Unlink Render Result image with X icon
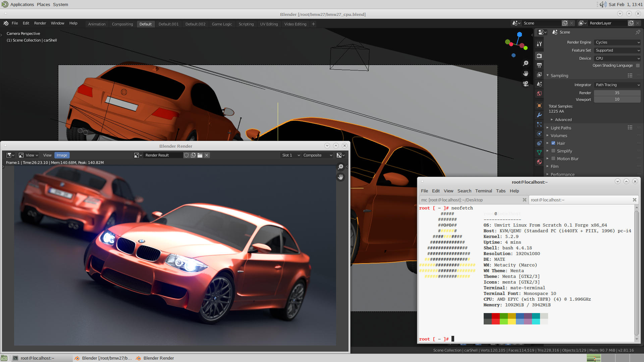The width and height of the screenshot is (644, 362). pyautogui.click(x=207, y=155)
